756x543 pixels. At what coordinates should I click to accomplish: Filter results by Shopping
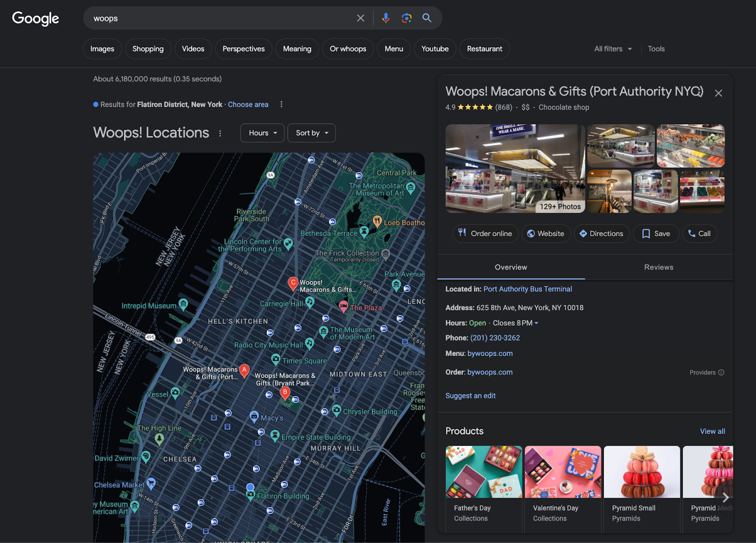148,49
